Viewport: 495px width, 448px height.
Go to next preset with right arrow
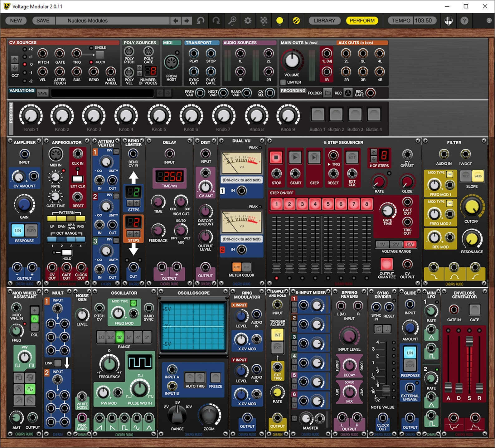(x=187, y=21)
